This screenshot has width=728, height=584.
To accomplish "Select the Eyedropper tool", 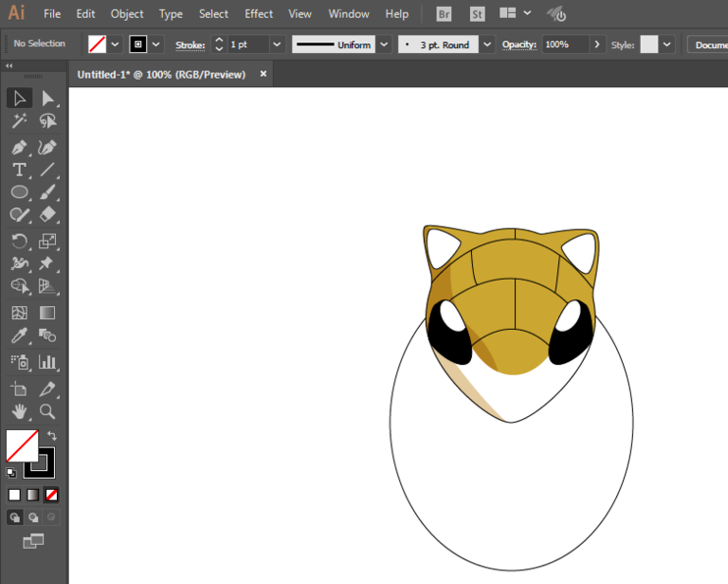I will tap(20, 335).
